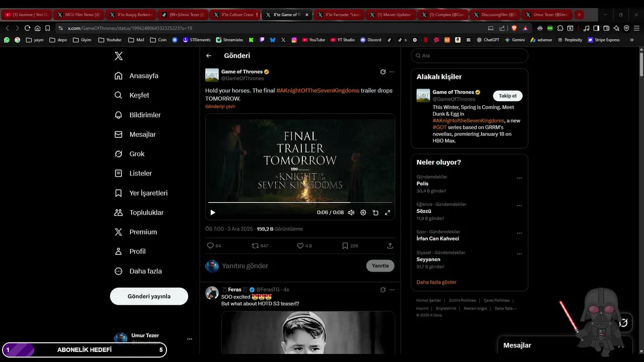Viewport: 644px width, 362px height.
Task: Switch to Jasmine YouTube tab
Action: pos(27,15)
